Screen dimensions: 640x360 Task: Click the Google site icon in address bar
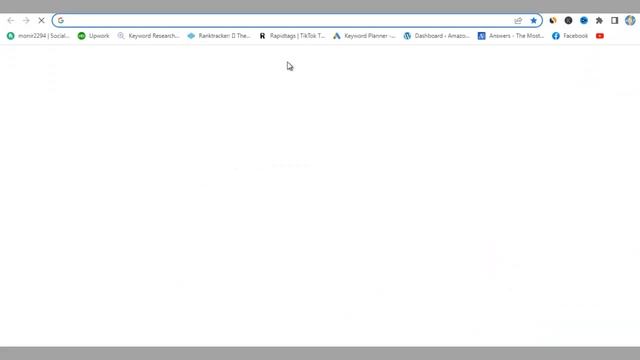[61, 20]
